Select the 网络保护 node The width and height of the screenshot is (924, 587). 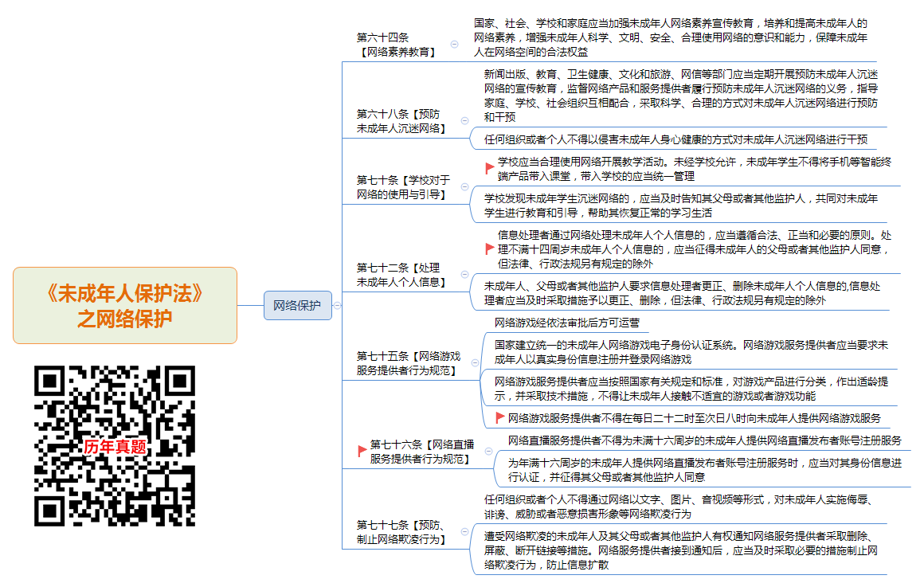click(x=298, y=305)
